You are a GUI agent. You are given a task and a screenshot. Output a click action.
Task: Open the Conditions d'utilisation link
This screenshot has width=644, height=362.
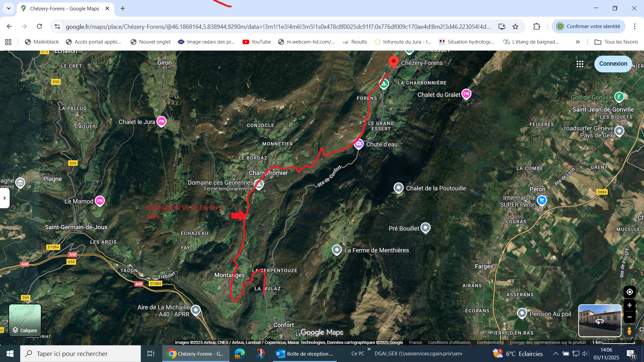pyautogui.click(x=449, y=342)
